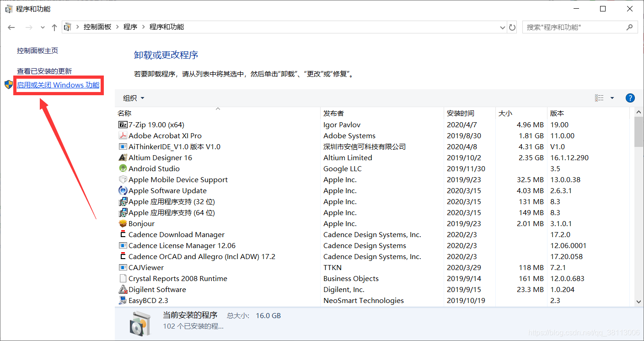Expand the address bar history dropdown
The width and height of the screenshot is (644, 341).
click(x=503, y=27)
